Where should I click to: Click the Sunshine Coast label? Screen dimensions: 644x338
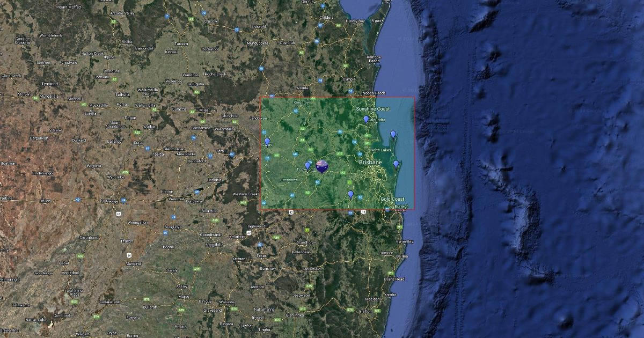(373, 109)
